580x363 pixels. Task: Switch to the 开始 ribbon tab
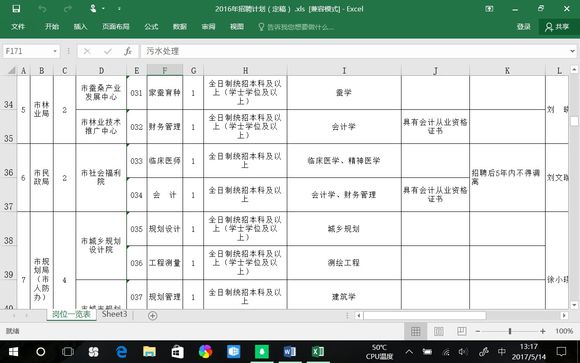pos(52,27)
